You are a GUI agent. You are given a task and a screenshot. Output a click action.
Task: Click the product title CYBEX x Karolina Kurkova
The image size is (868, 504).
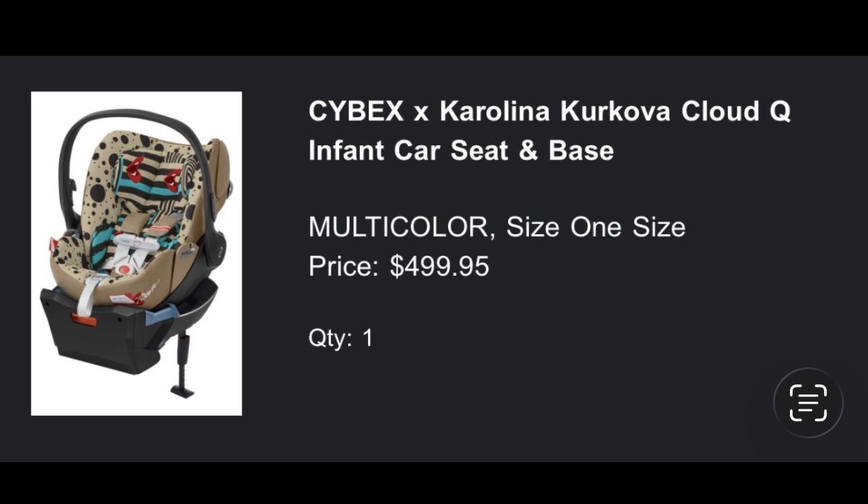pos(550,112)
